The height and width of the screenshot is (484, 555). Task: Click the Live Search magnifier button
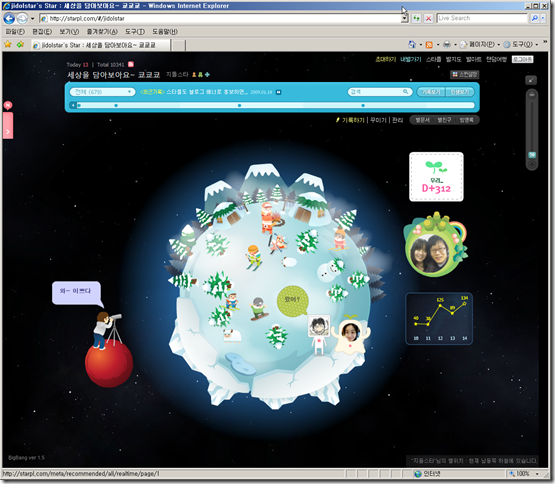(534, 18)
